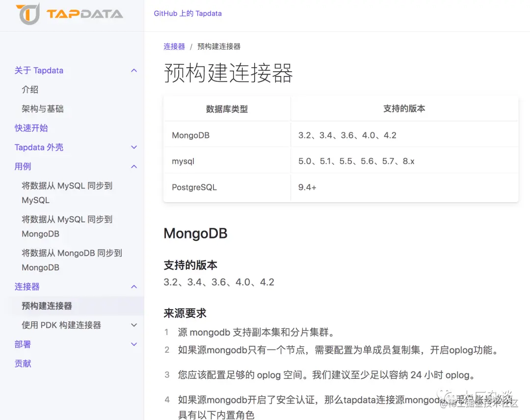Viewport: 530px width, 420px height.
Task: Open the GitHub 上的 Tapdata link
Action: tap(187, 14)
